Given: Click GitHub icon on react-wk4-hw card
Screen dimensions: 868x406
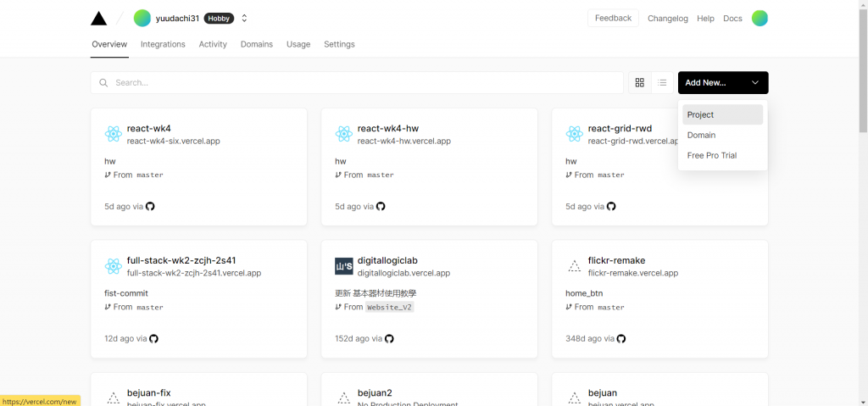Looking at the screenshot, I should pyautogui.click(x=381, y=206).
